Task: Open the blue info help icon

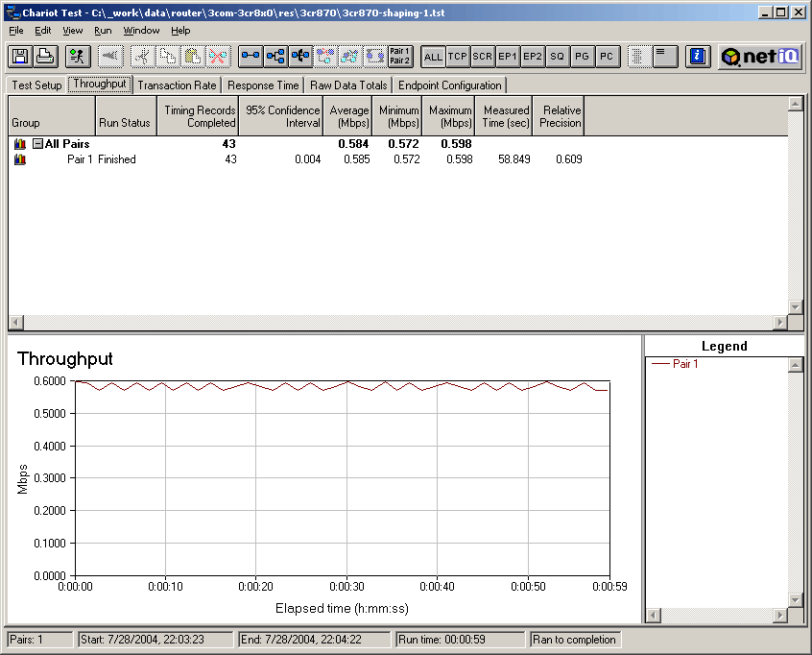Action: click(699, 57)
